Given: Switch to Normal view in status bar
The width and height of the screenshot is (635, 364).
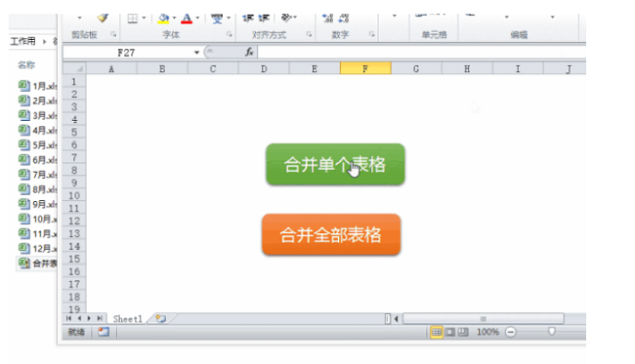Looking at the screenshot, I should pos(437,332).
